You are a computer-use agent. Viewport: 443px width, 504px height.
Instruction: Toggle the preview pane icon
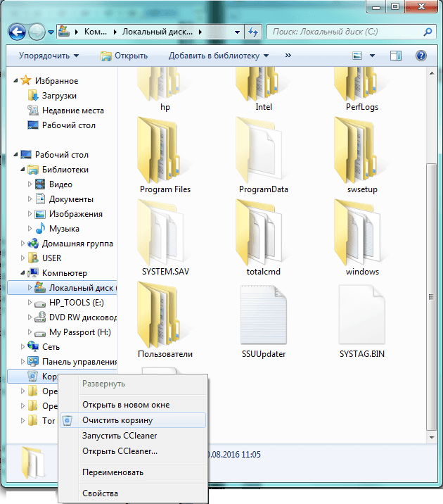pos(395,56)
